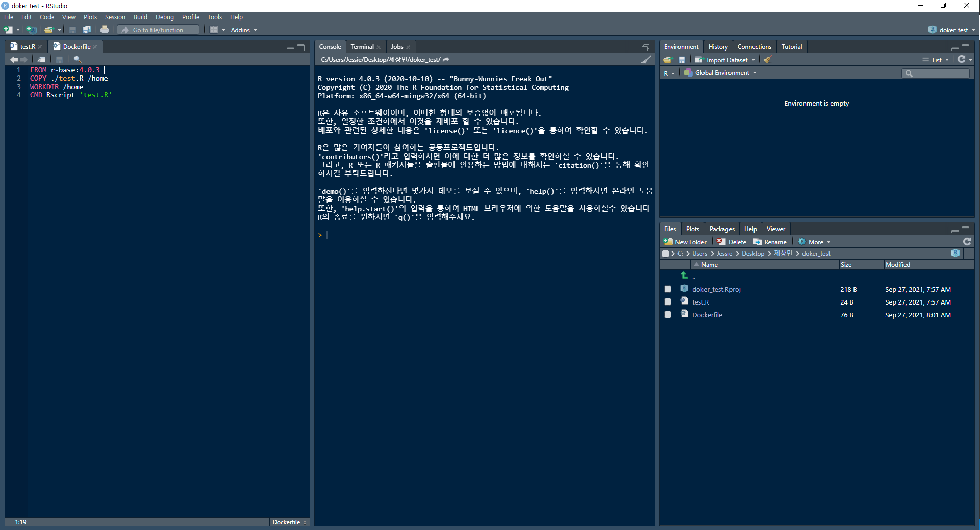Open the Dockerfile link in Files list
Image resolution: width=980 pixels, height=530 pixels.
[x=707, y=315]
